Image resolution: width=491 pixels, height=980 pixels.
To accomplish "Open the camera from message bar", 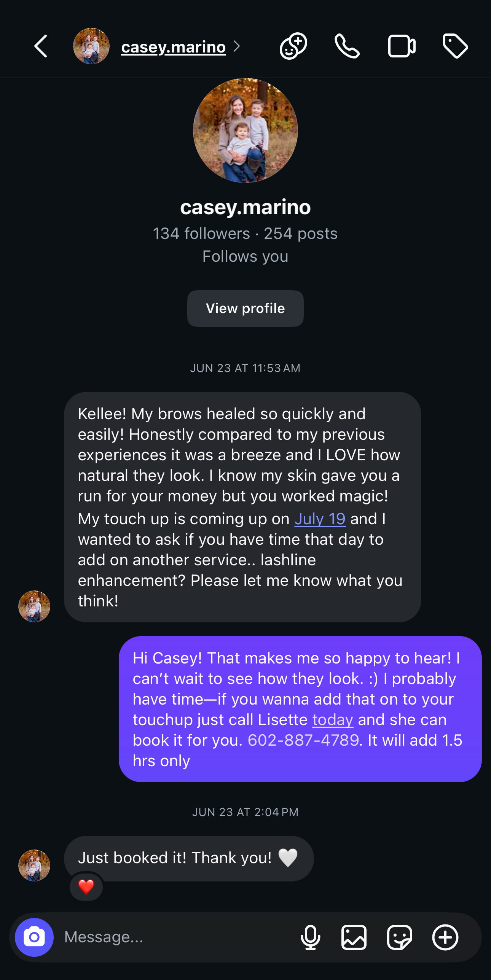I will click(34, 937).
